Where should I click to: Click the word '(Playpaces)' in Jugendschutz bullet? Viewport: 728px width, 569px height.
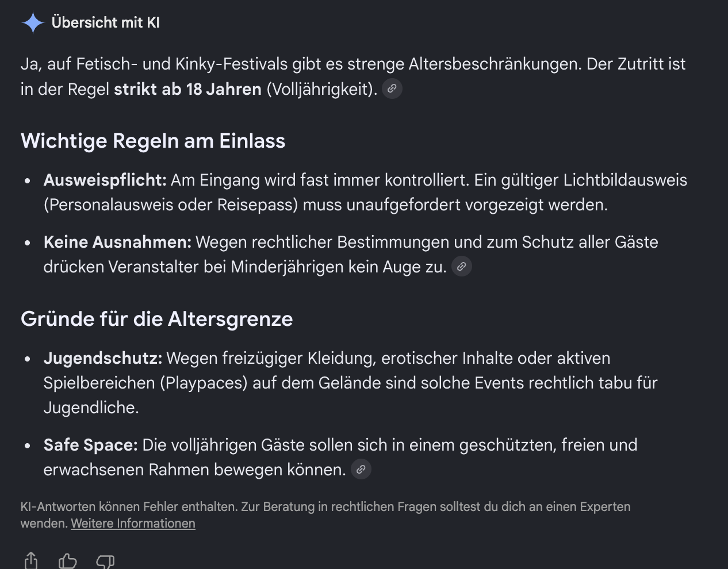pyautogui.click(x=204, y=383)
